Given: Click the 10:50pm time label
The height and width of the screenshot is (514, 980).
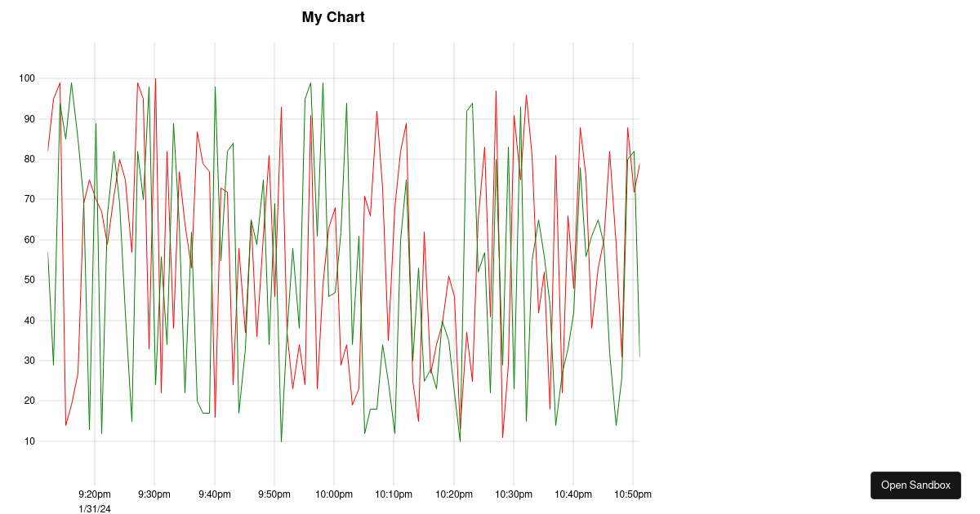Looking at the screenshot, I should tap(633, 494).
